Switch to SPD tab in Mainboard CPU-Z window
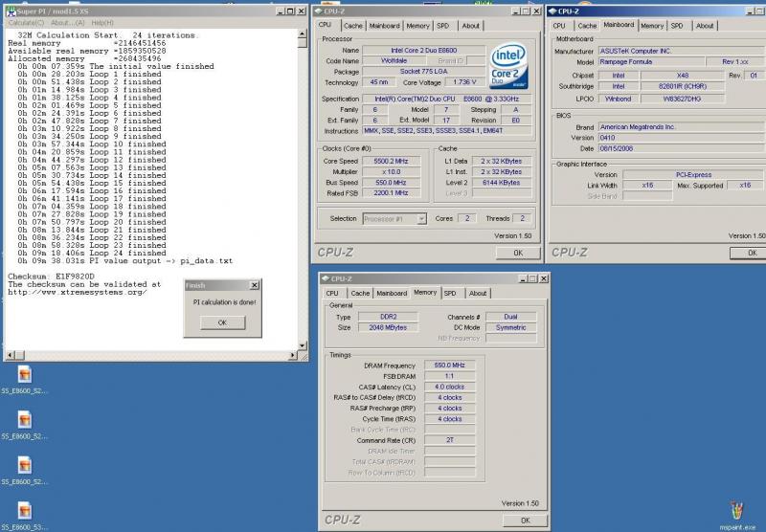This screenshot has width=766, height=532. pos(677,26)
